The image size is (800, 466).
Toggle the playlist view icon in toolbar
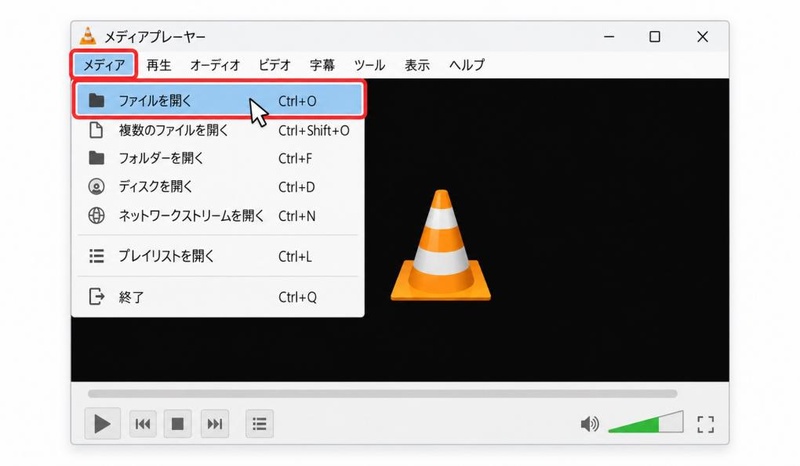coord(259,424)
